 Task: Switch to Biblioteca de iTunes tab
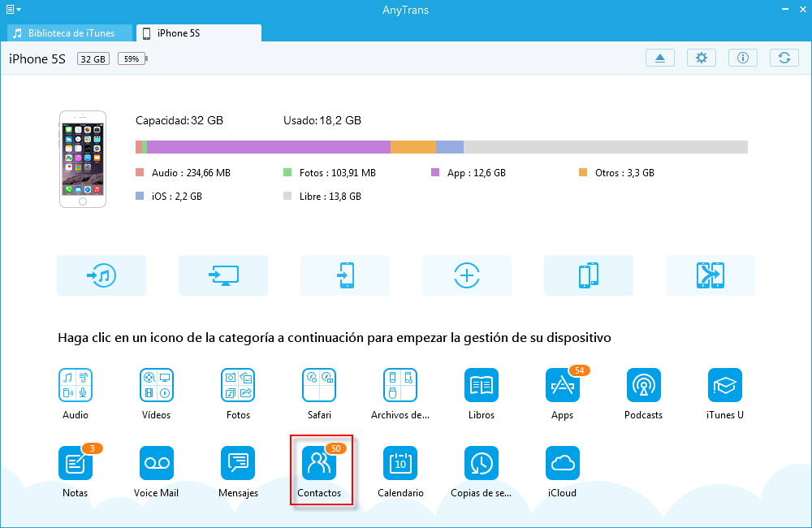point(70,33)
